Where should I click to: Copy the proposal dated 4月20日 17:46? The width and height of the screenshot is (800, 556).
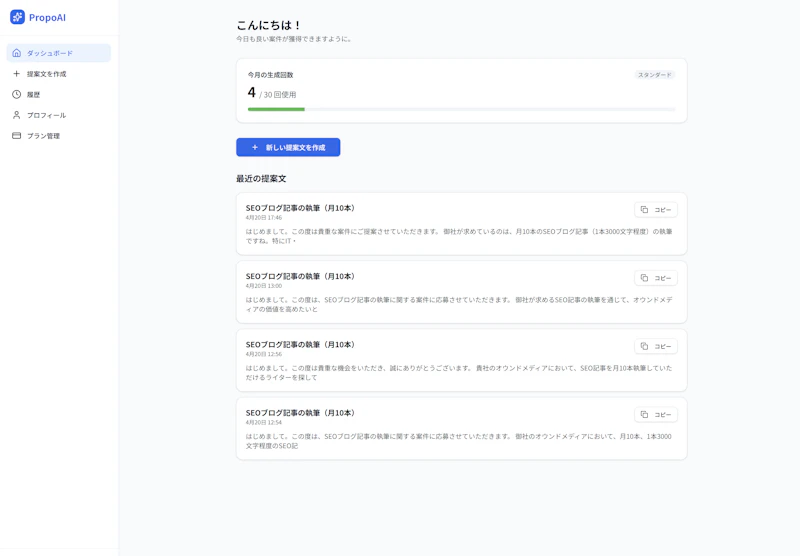point(656,210)
